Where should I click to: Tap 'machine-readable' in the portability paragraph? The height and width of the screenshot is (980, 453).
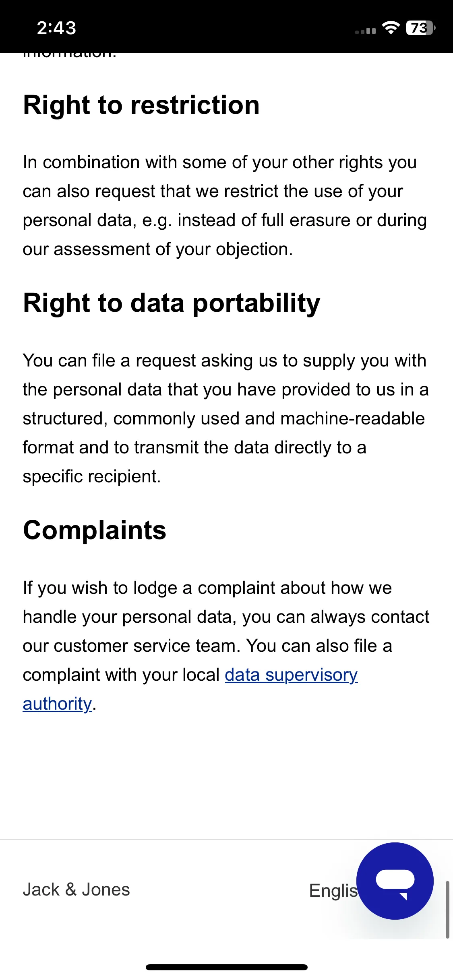pyautogui.click(x=352, y=418)
